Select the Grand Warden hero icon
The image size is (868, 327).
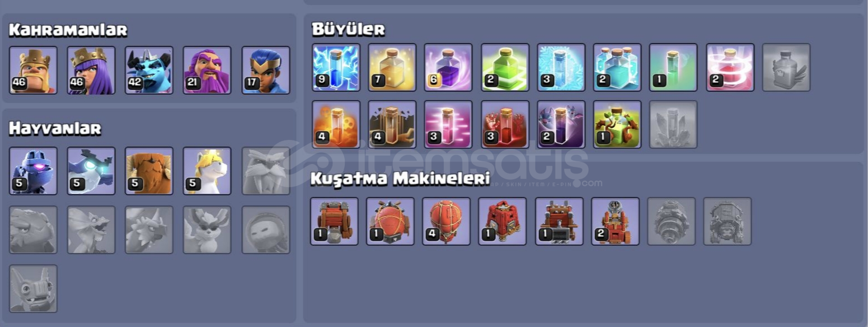coord(207,70)
